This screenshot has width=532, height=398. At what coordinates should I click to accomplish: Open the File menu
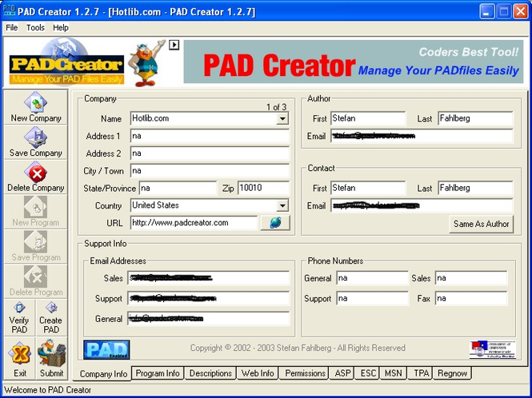(x=12, y=27)
